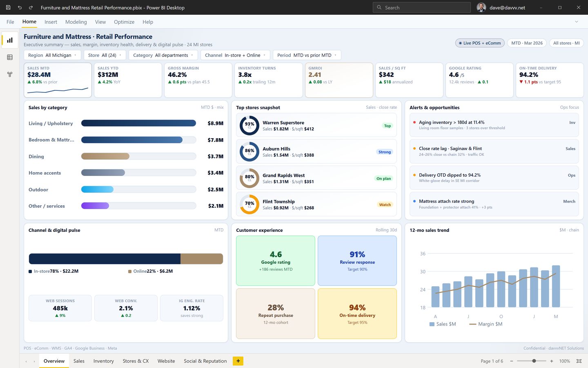The height and width of the screenshot is (368, 588).
Task: Open the Region All Michigan dropdown
Action: coord(52,55)
